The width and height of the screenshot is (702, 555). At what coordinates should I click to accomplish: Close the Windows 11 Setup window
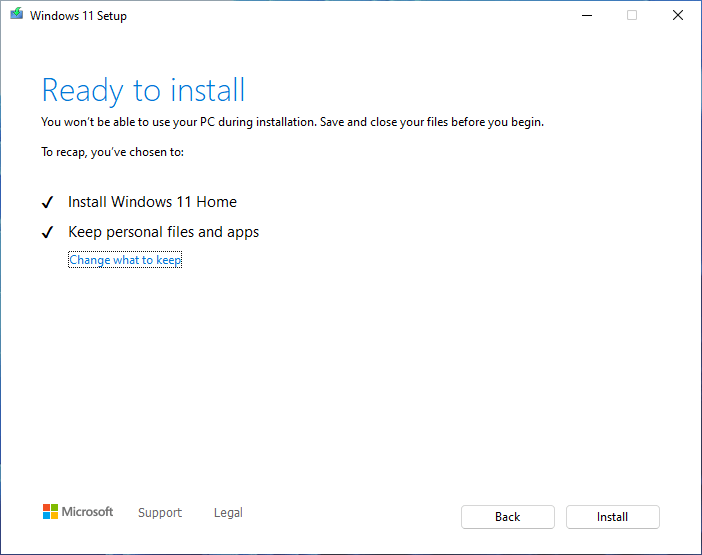(x=678, y=15)
